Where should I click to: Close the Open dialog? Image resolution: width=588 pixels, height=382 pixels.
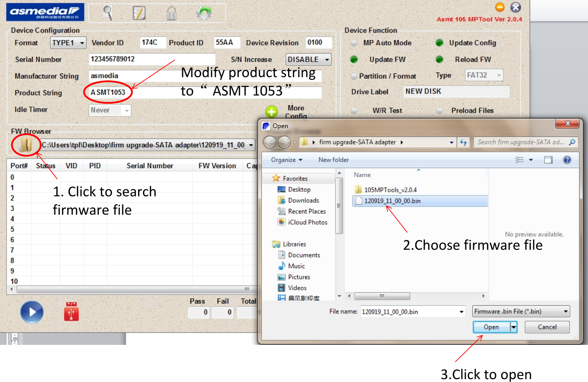click(x=568, y=123)
